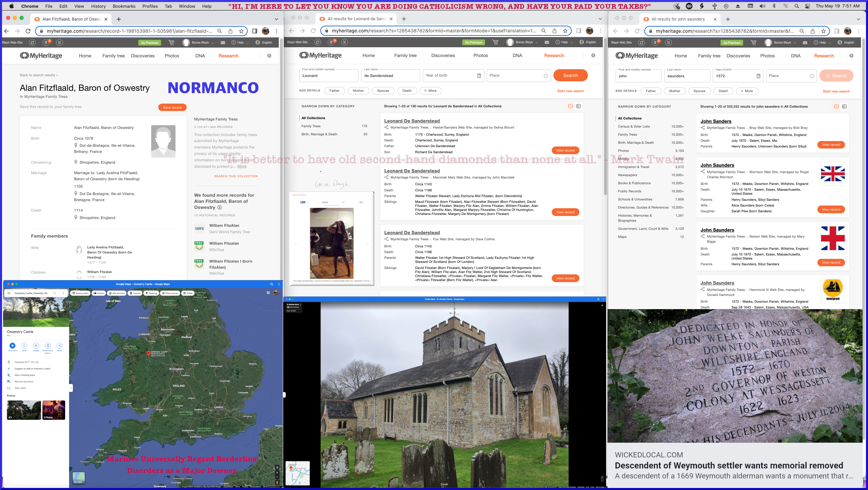The image size is (868, 490).
Task: Open the Google apps grid in the Oswestry Castle Maps window
Action: click(x=268, y=293)
